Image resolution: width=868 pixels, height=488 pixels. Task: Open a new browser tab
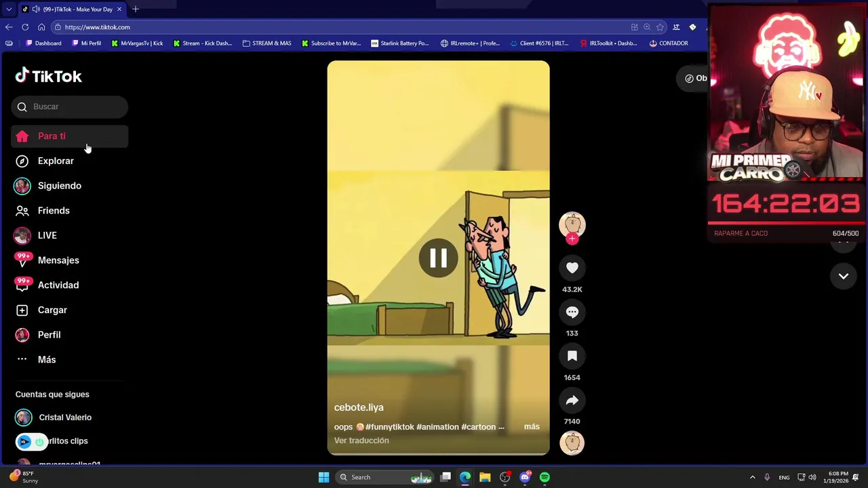136,9
